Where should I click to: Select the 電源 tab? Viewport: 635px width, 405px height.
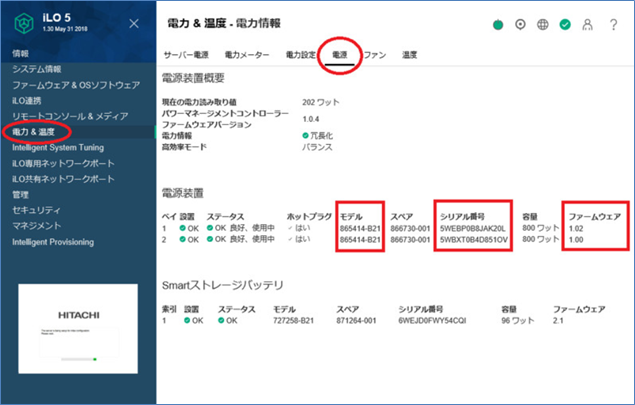[340, 55]
